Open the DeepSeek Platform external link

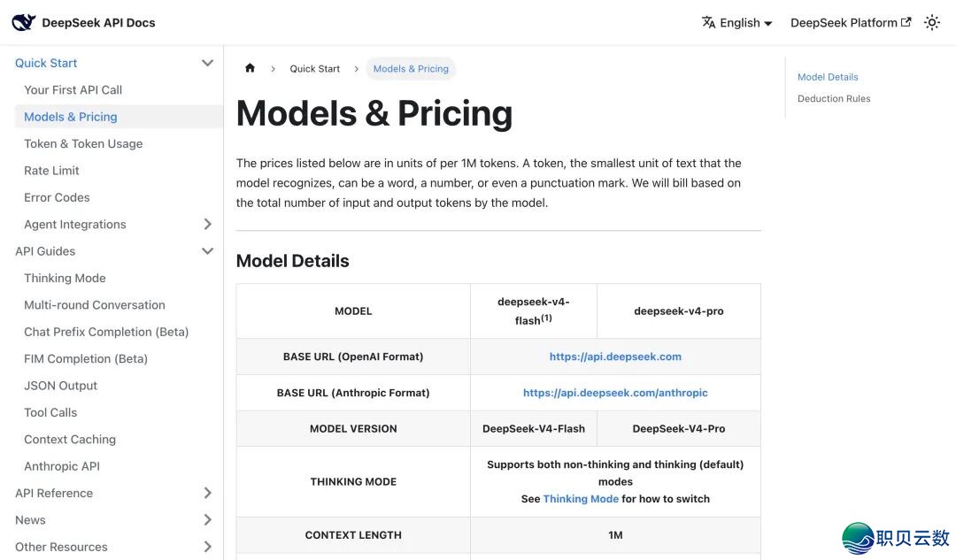[851, 22]
